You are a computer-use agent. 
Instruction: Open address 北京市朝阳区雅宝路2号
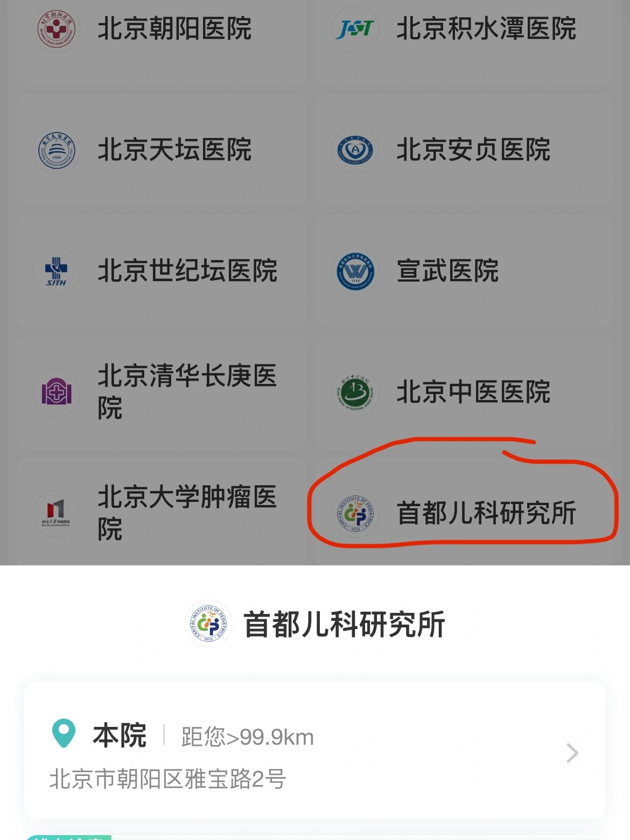(167, 779)
